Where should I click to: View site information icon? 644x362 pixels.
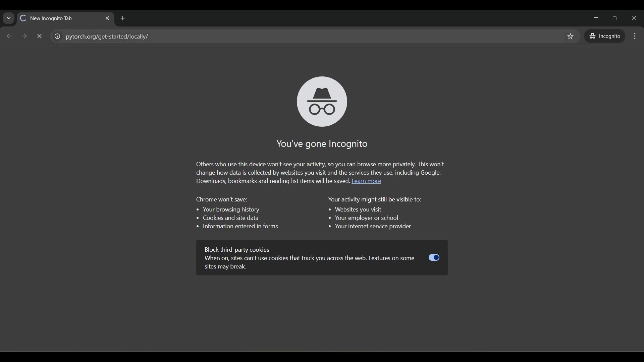point(57,37)
